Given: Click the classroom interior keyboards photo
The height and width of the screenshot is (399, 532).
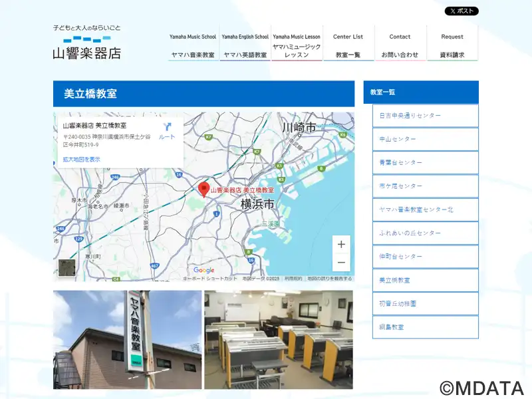Looking at the screenshot, I should (x=279, y=340).
